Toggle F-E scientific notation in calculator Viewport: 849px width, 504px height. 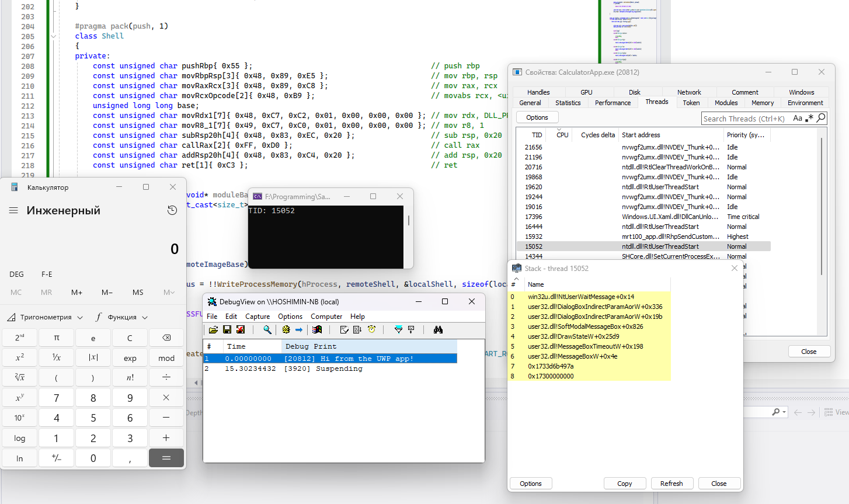[x=47, y=274]
